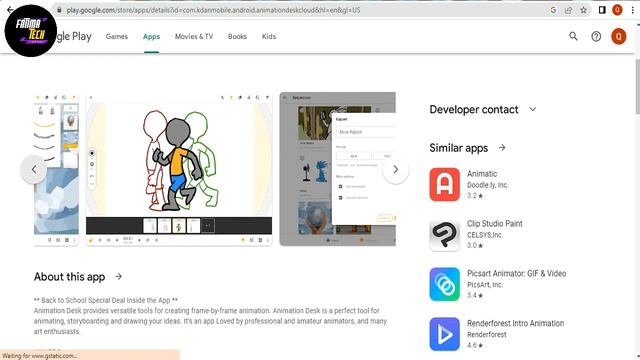This screenshot has height=360, width=640.
Task: Open the Clip Studio Paint icon
Action: click(x=444, y=235)
